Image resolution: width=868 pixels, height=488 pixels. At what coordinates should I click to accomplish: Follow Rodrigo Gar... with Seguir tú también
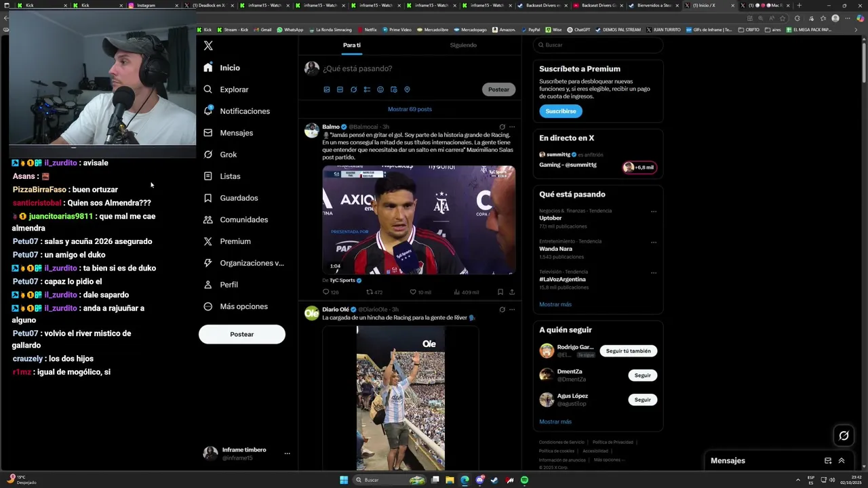coord(628,351)
